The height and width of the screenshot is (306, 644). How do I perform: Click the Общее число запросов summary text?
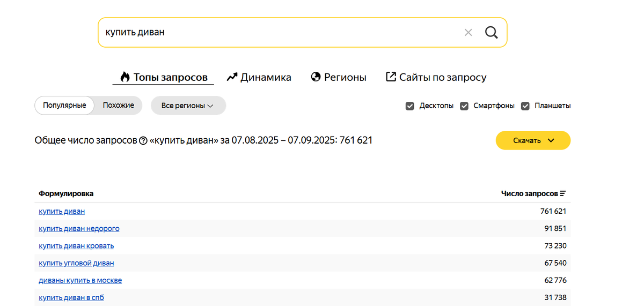pyautogui.click(x=203, y=140)
